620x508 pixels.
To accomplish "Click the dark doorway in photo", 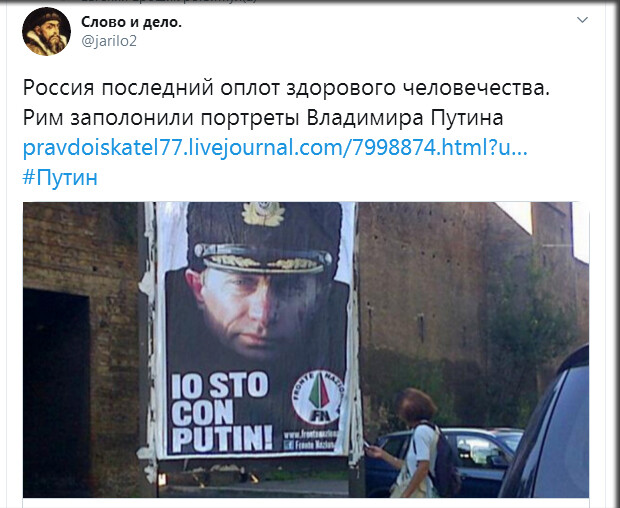I will click(x=57, y=391).
